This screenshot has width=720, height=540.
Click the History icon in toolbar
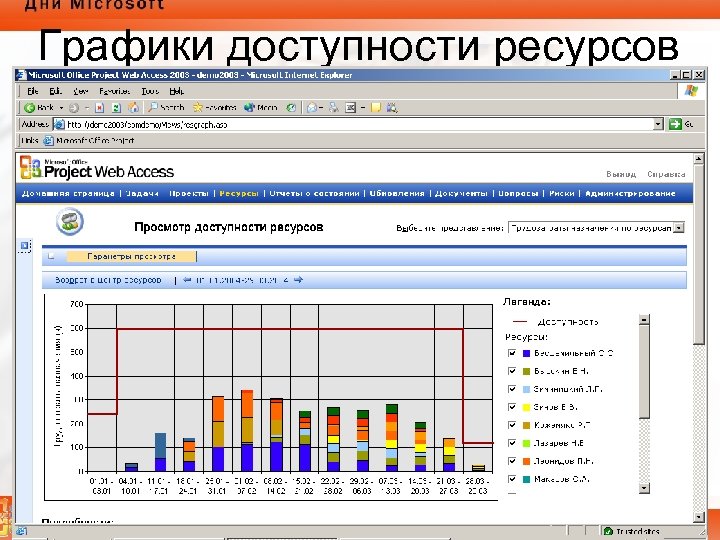tap(291, 108)
